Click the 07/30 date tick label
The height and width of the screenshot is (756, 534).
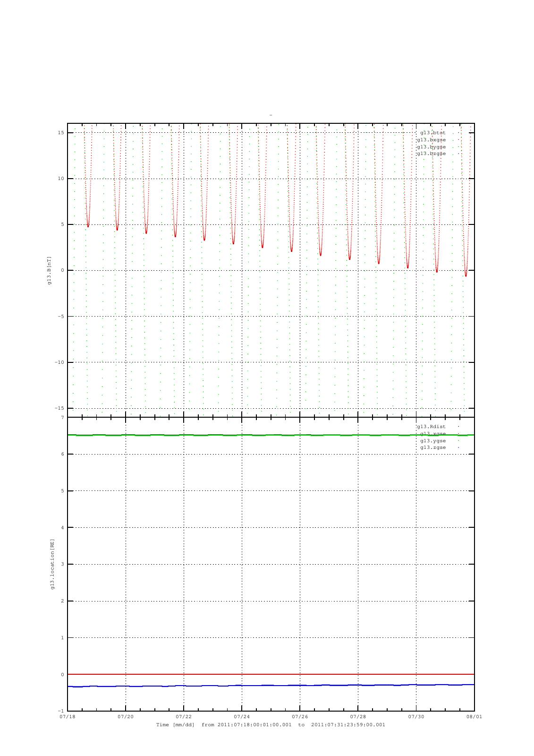click(x=416, y=717)
